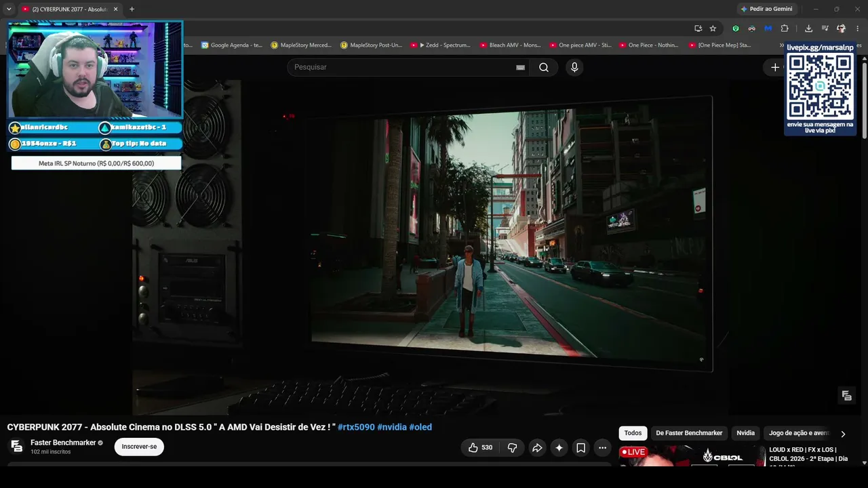Open the Extensions puzzle-piece menu
The image size is (868, 488).
coord(785,28)
